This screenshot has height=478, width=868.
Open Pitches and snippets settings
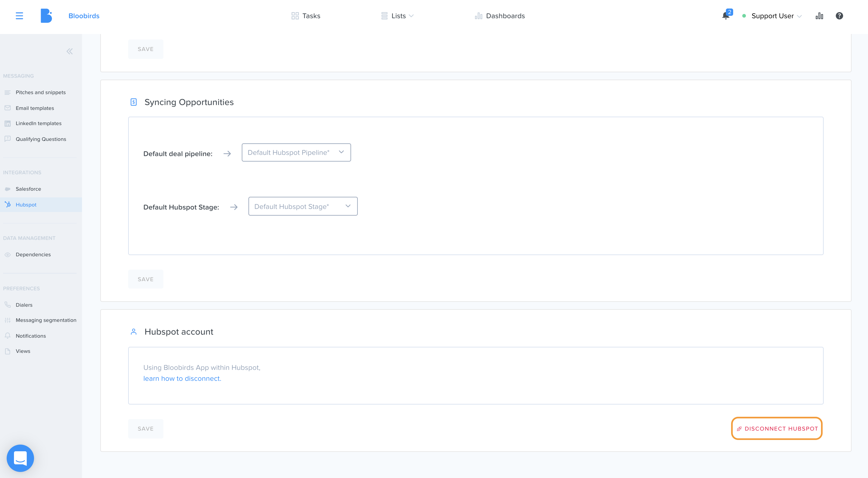tap(41, 92)
